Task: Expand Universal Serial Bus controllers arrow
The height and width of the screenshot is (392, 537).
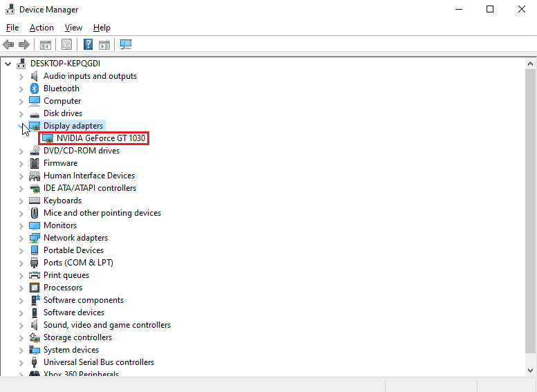Action: click(x=21, y=362)
